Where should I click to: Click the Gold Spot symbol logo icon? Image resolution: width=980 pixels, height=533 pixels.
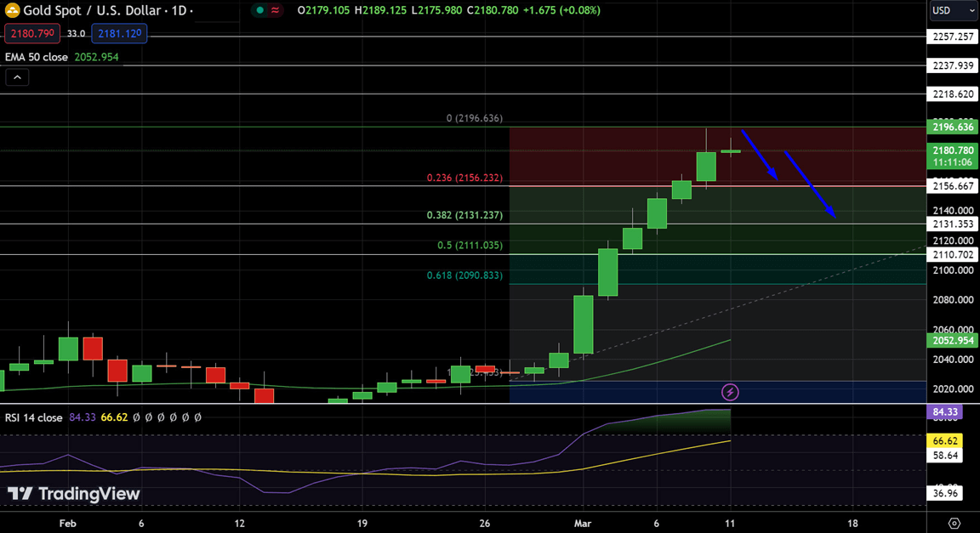13,11
